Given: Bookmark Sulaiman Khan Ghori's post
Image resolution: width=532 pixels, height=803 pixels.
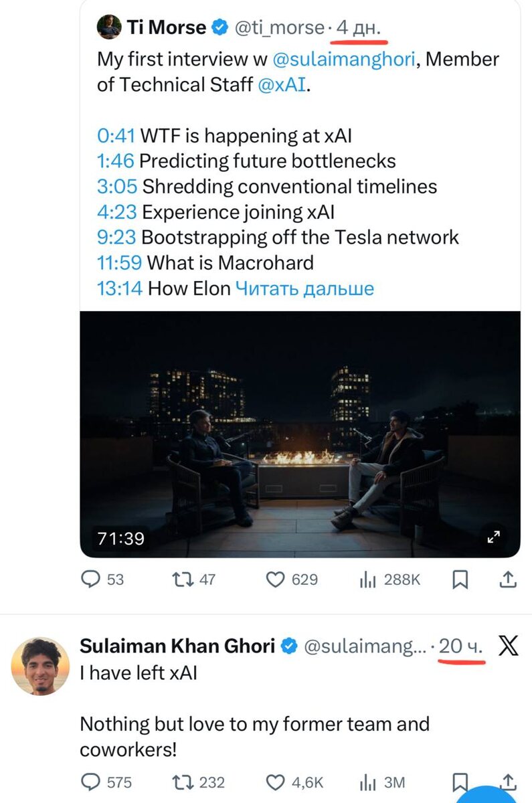Looking at the screenshot, I should click(460, 780).
